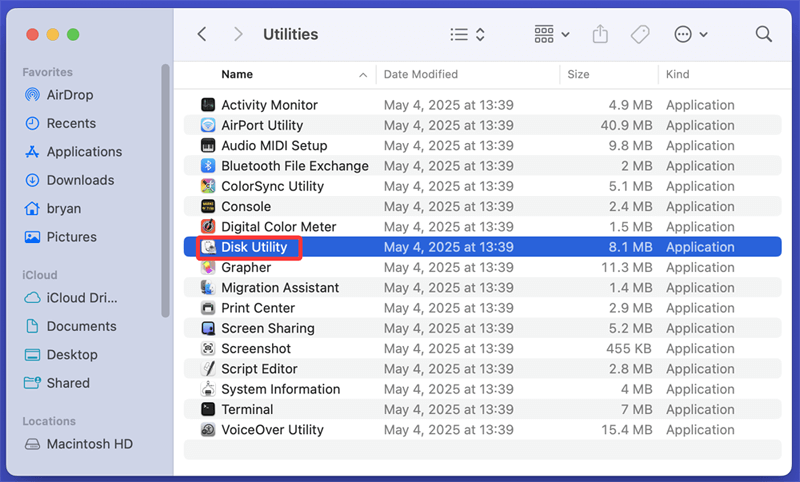Screen dimensions: 800x482
Task: Open Downloads in the sidebar
Action: click(69, 180)
